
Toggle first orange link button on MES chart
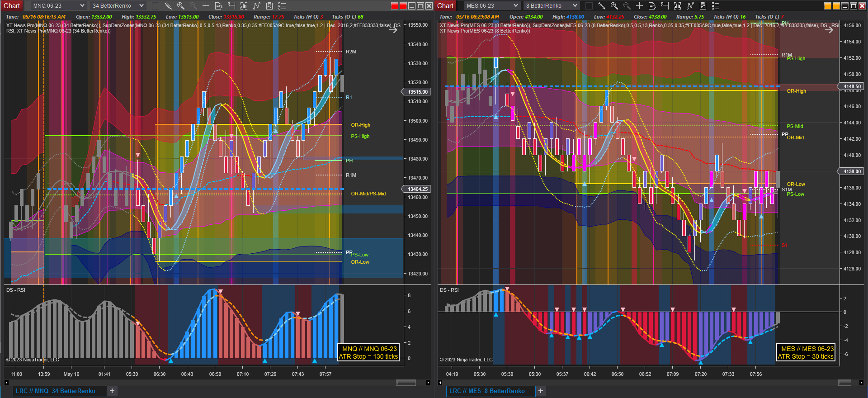coord(828,6)
